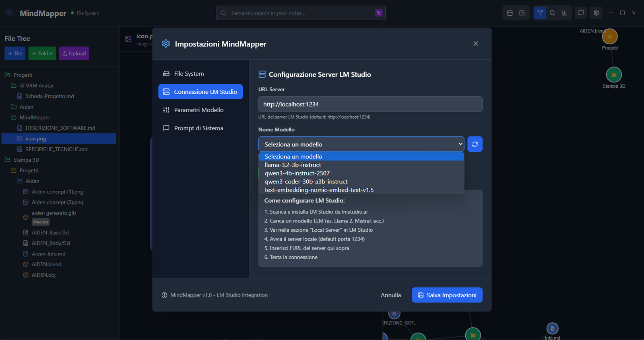The width and height of the screenshot is (644, 340).
Task: Switch to the graph view icon
Action: click(540, 13)
